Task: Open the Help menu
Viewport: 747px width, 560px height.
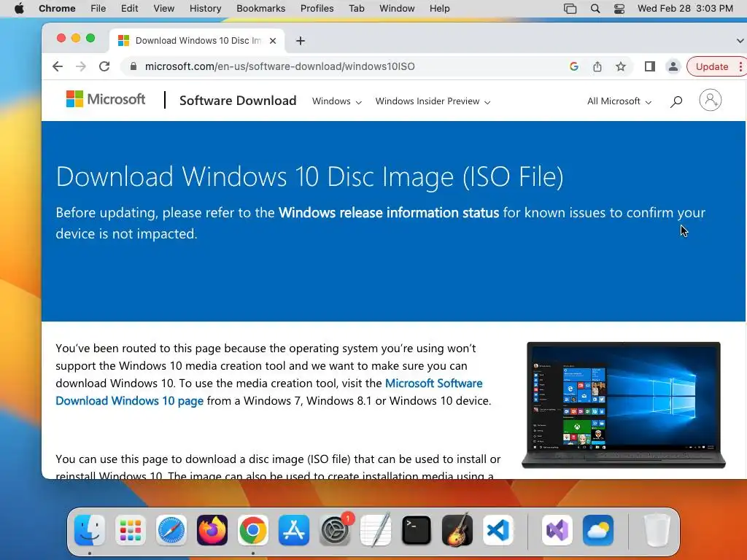Action: (x=439, y=9)
